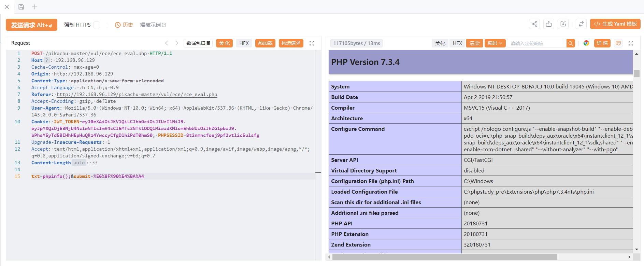Click the 构造请求 button
The width and height of the screenshot is (644, 266).
click(291, 43)
